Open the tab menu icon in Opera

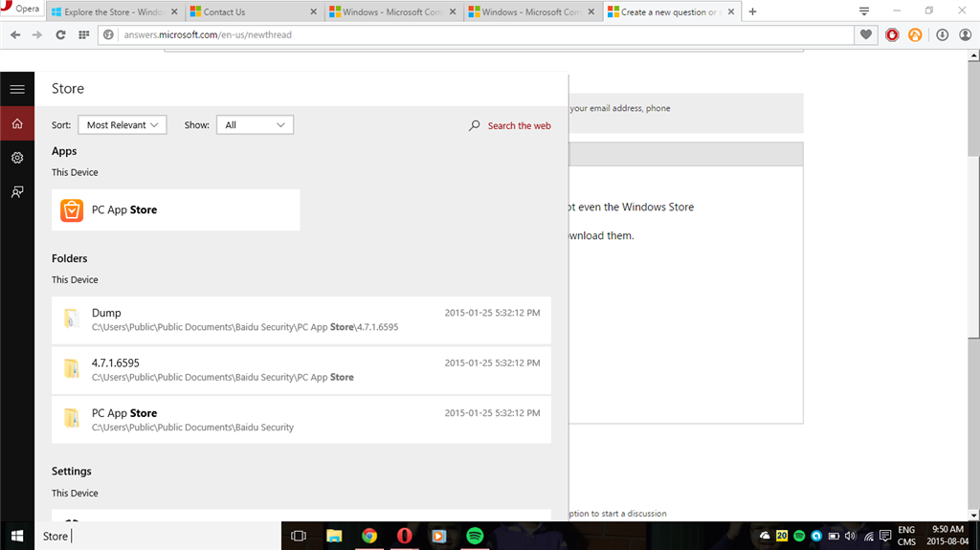tap(864, 11)
